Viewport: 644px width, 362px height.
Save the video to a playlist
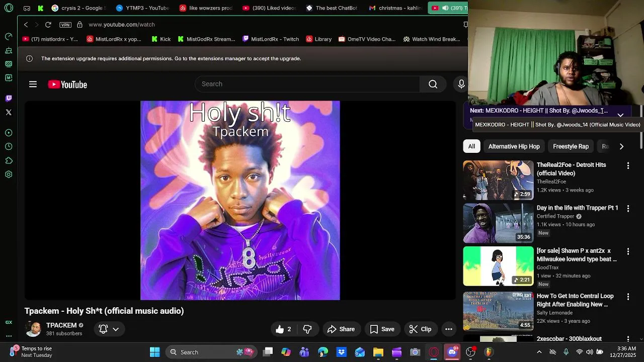pos(382,329)
